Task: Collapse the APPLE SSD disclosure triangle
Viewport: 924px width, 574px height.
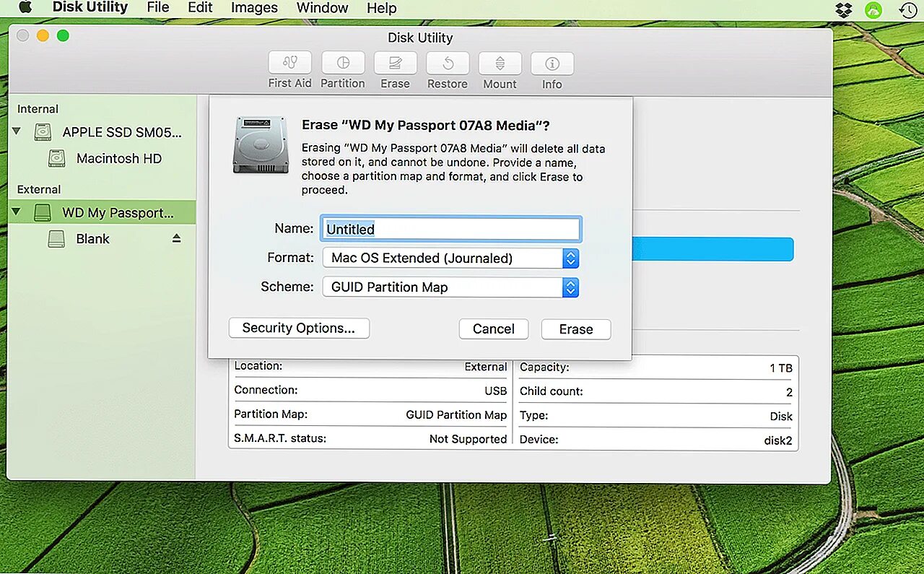Action: [x=17, y=132]
